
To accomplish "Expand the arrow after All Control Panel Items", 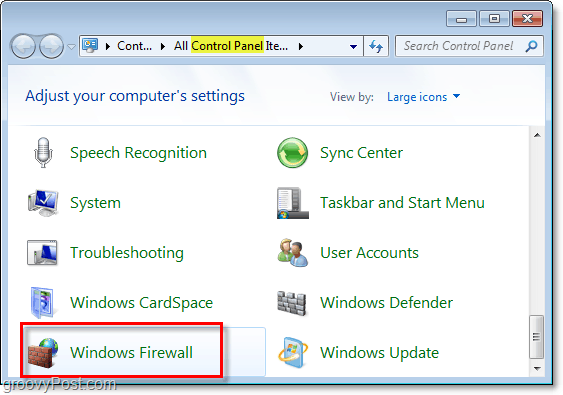I will pyautogui.click(x=301, y=46).
